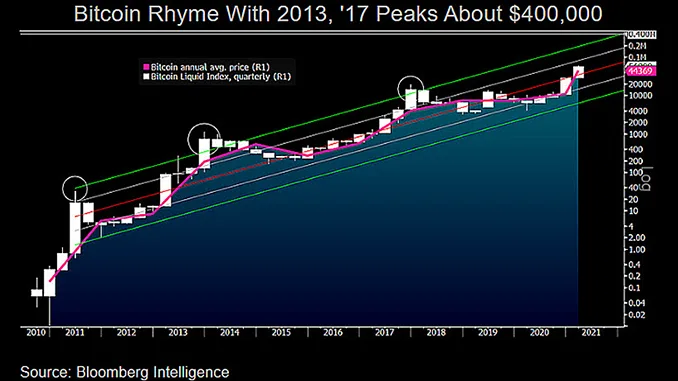The width and height of the screenshot is (678, 381).
Task: Click the 'Source: Bloomberg Intelligence' caption
Action: coord(125,372)
